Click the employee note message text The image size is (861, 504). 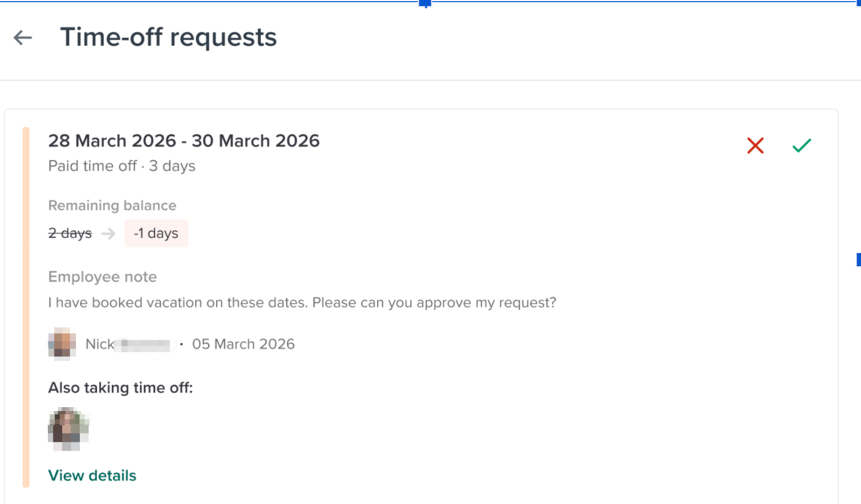pyautogui.click(x=302, y=303)
